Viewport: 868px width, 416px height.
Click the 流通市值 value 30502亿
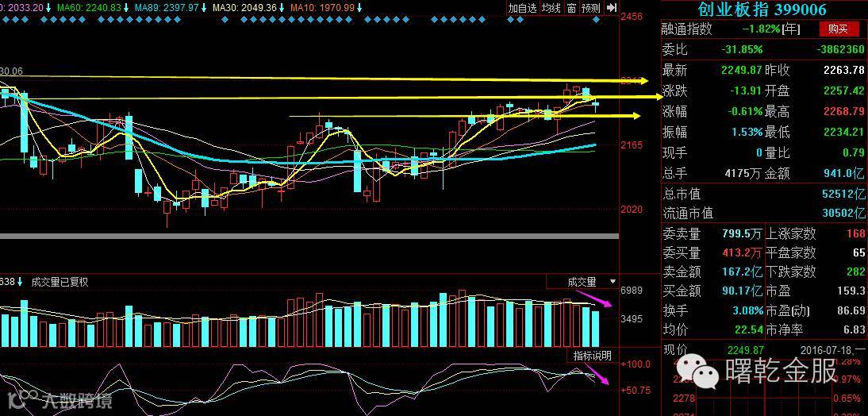click(x=845, y=214)
